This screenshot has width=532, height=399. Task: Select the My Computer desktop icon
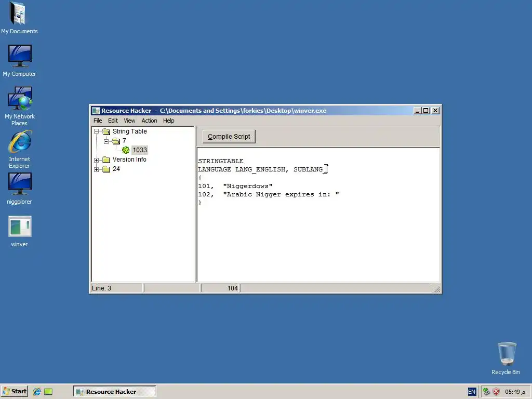(19, 61)
